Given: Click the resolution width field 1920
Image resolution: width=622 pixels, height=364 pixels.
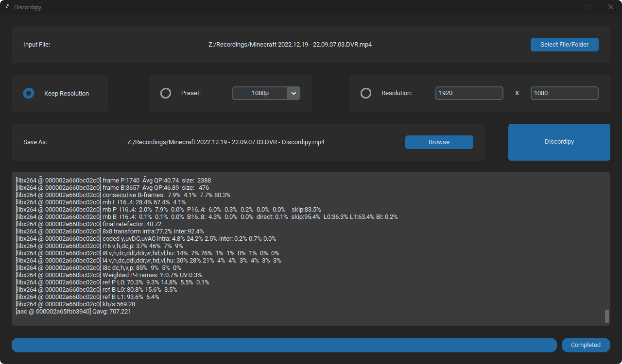Looking at the screenshot, I should pos(469,93).
